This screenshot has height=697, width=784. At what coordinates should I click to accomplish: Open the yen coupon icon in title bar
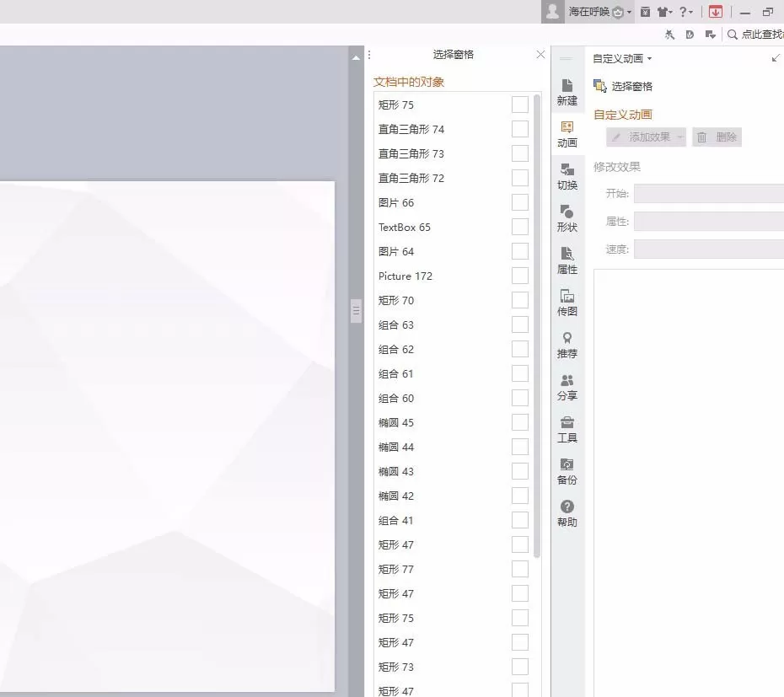pyautogui.click(x=646, y=12)
